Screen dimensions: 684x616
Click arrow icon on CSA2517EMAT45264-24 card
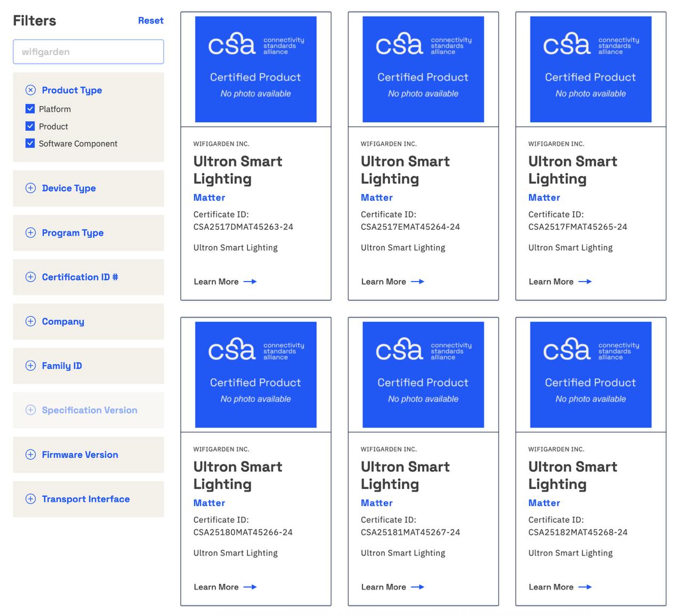[x=418, y=282]
